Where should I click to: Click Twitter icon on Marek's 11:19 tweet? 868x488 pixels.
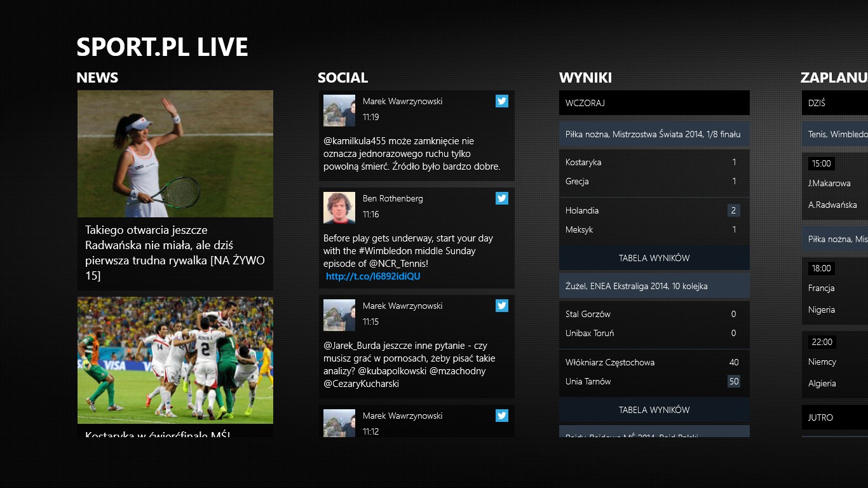[502, 101]
